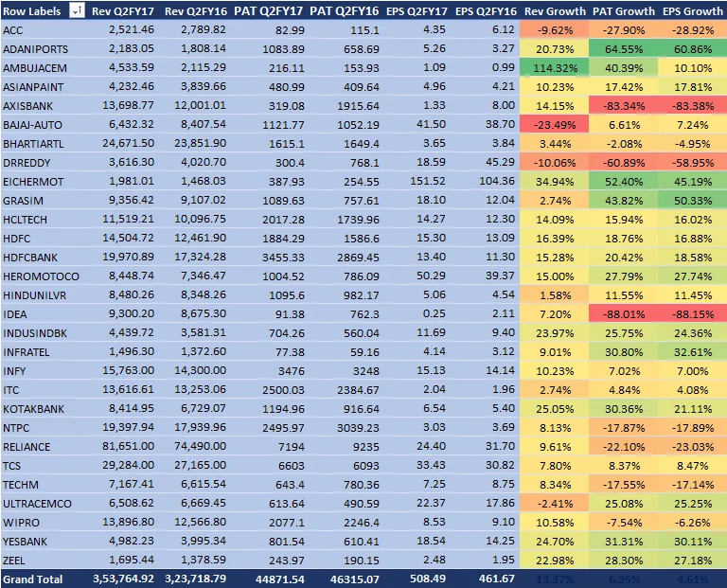
Task: Click the ULTRACEMCO row label
Action: 37,504
